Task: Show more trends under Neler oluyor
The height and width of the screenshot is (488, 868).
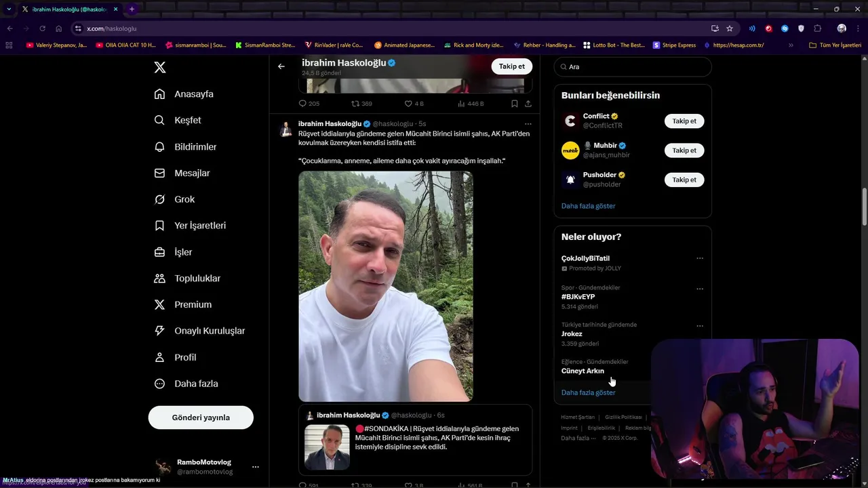Action: 588,392
